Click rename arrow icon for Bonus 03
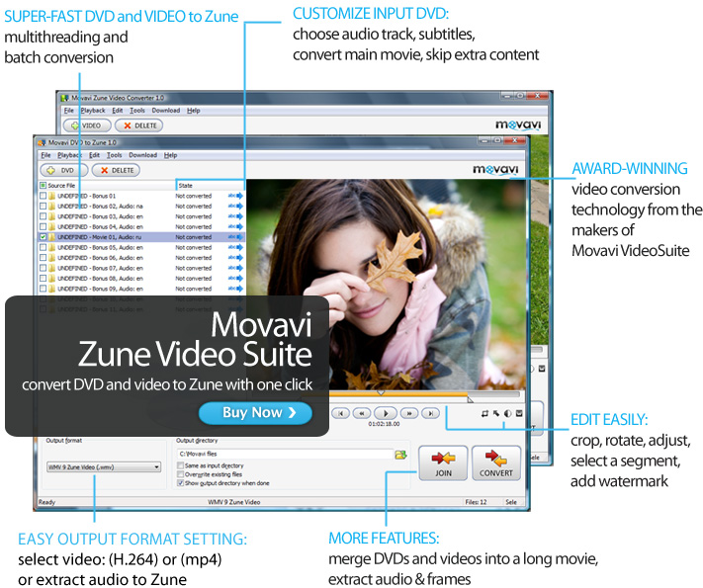The width and height of the screenshot is (703, 588). pos(236,216)
